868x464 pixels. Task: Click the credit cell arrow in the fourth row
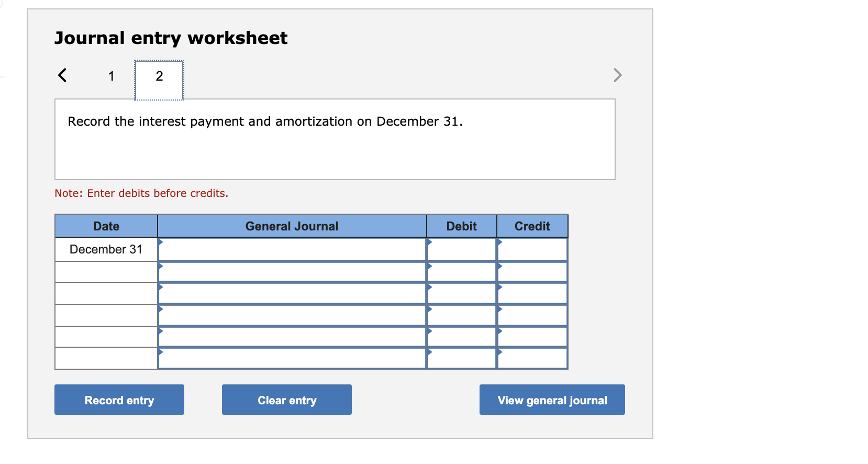(x=500, y=310)
